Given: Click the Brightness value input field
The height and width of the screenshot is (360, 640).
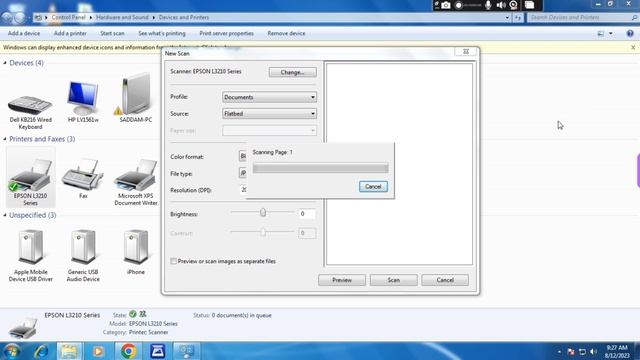Looking at the screenshot, I should pos(307,213).
